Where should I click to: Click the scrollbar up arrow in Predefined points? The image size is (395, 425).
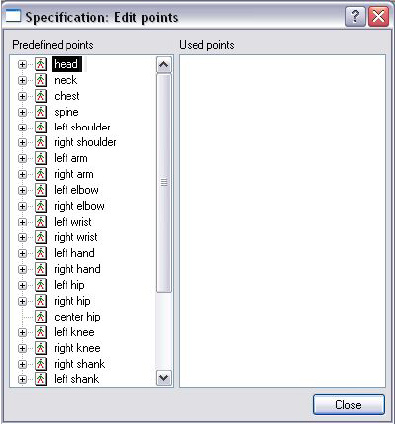[164, 64]
